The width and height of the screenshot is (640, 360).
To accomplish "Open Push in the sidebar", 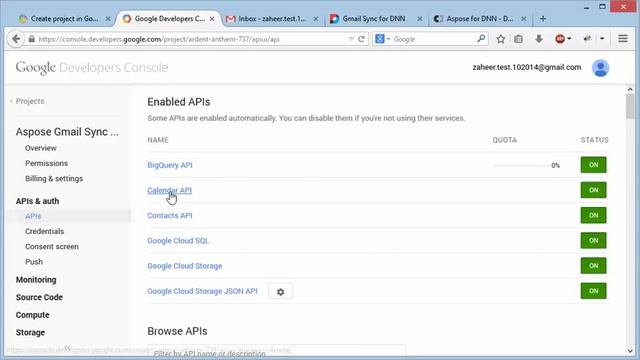I will pos(34,262).
